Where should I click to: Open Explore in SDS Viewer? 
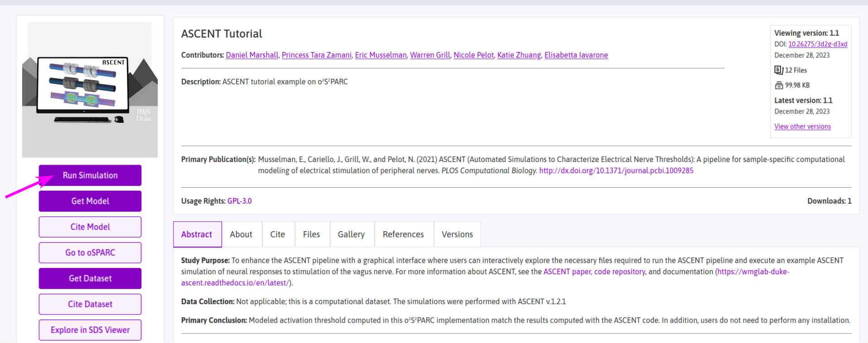click(x=90, y=330)
